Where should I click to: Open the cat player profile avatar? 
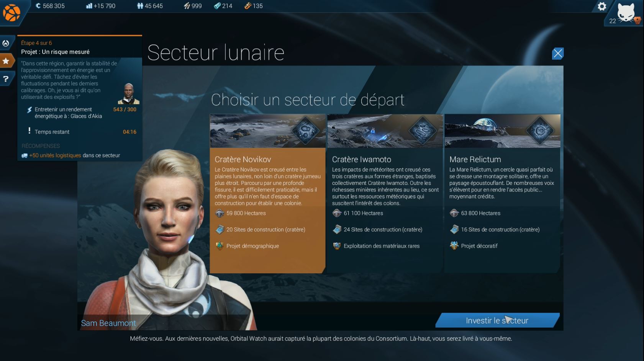click(626, 12)
